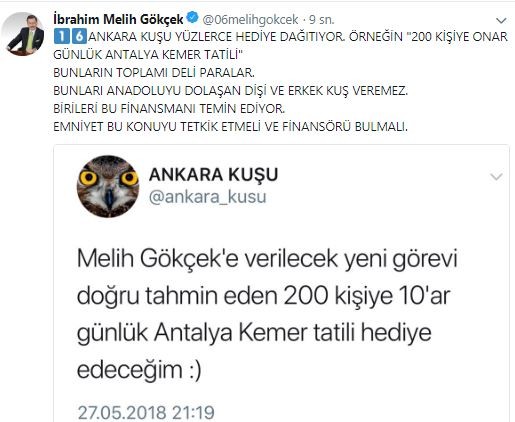Click the line 'GÜNLÜK ANTALYA KEMER TATİLİ'
The height and width of the screenshot is (422, 515).
tap(149, 54)
